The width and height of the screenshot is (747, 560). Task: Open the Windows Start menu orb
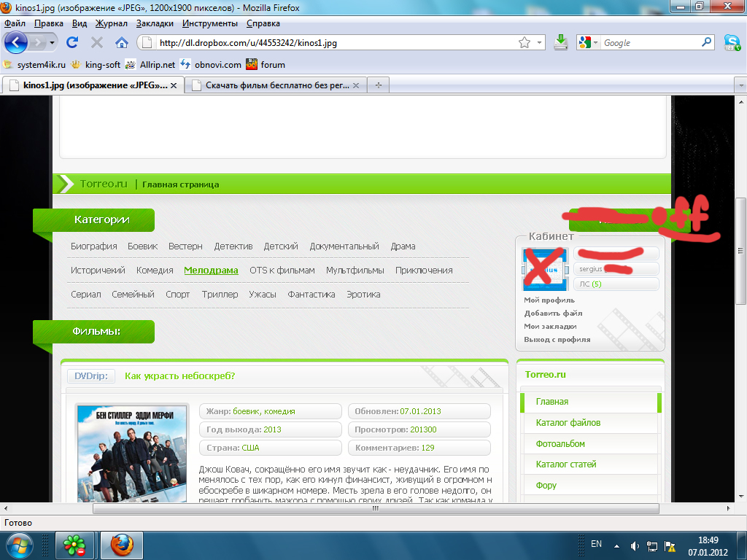pos(20,545)
